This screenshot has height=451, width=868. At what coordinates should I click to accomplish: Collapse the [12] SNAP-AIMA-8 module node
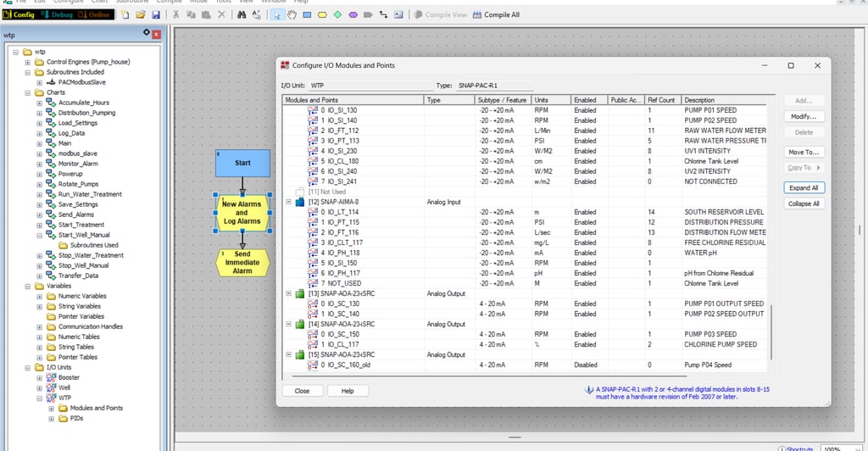coord(289,203)
